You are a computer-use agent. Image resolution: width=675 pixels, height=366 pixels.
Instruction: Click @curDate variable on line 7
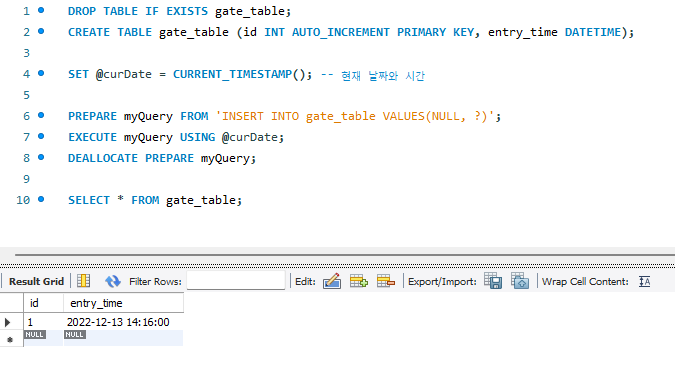point(250,137)
